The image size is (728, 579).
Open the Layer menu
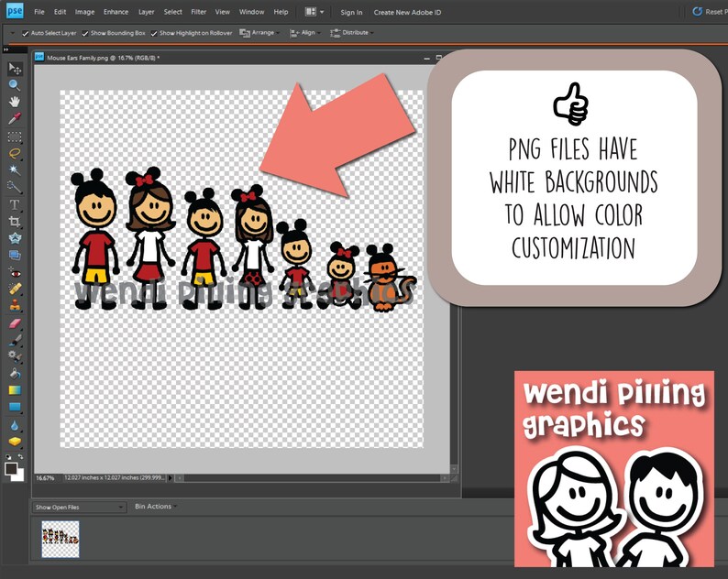pyautogui.click(x=147, y=12)
